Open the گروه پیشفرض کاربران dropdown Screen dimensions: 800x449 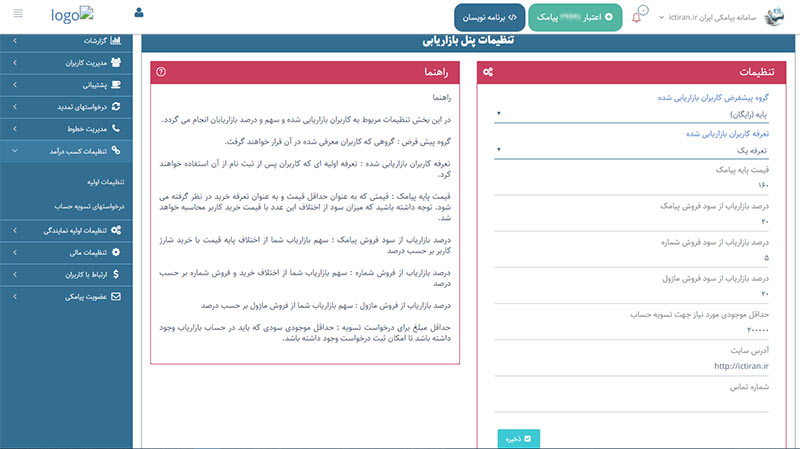(631, 114)
